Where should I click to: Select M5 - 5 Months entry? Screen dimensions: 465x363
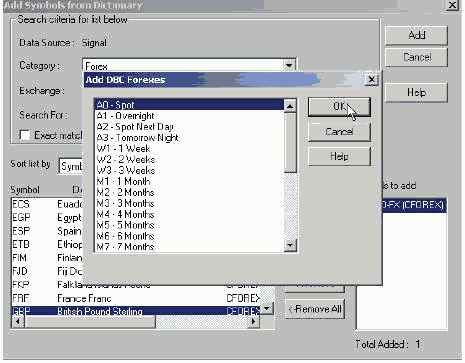(189, 225)
